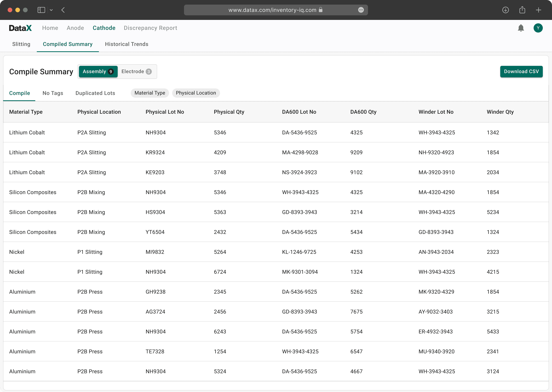Click the share icon in browser toolbar

(522, 10)
